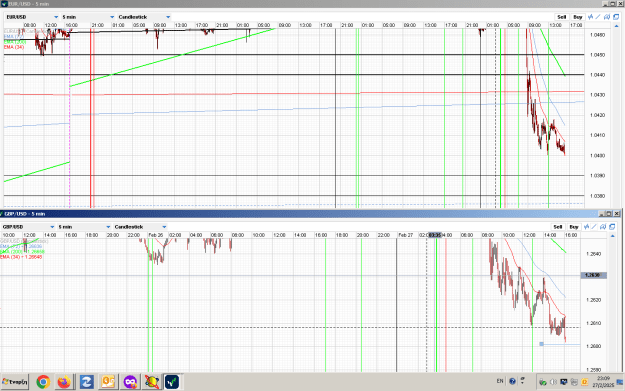Image resolution: width=625 pixels, height=391 pixels.
Task: Open the orange app icon in taskbar
Action: 108,382
